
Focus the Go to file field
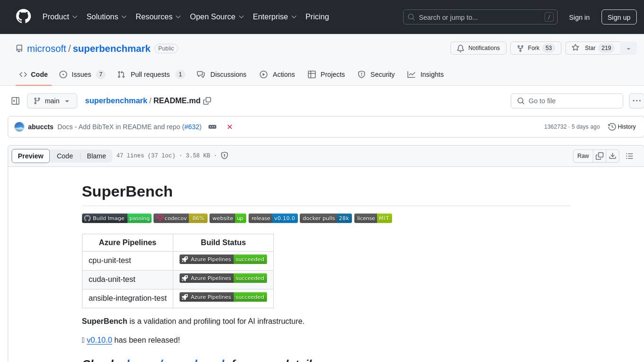point(567,101)
